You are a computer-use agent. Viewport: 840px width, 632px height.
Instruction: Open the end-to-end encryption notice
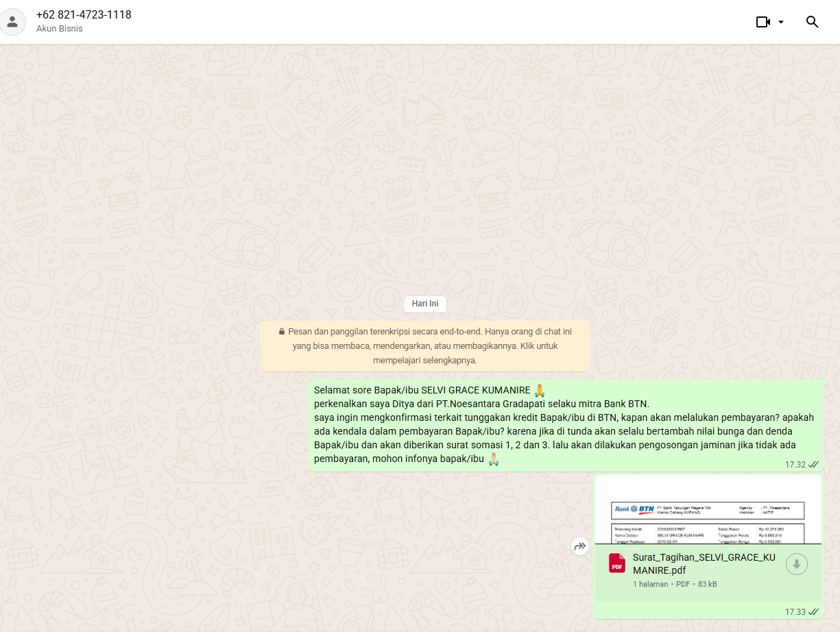[424, 345]
